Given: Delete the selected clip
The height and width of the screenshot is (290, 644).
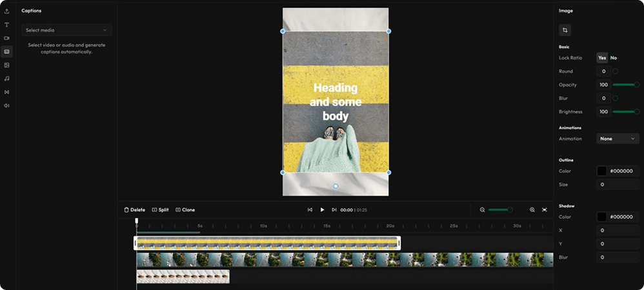Looking at the screenshot, I should coord(134,209).
